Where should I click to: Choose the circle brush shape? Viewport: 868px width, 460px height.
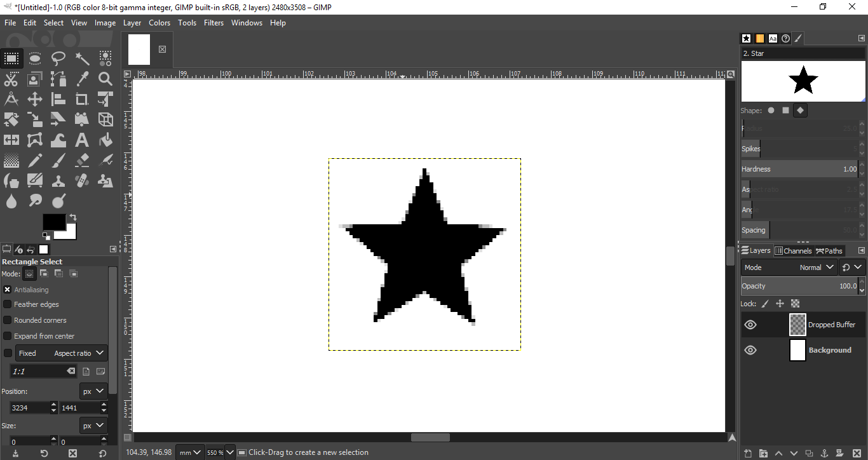tap(771, 110)
